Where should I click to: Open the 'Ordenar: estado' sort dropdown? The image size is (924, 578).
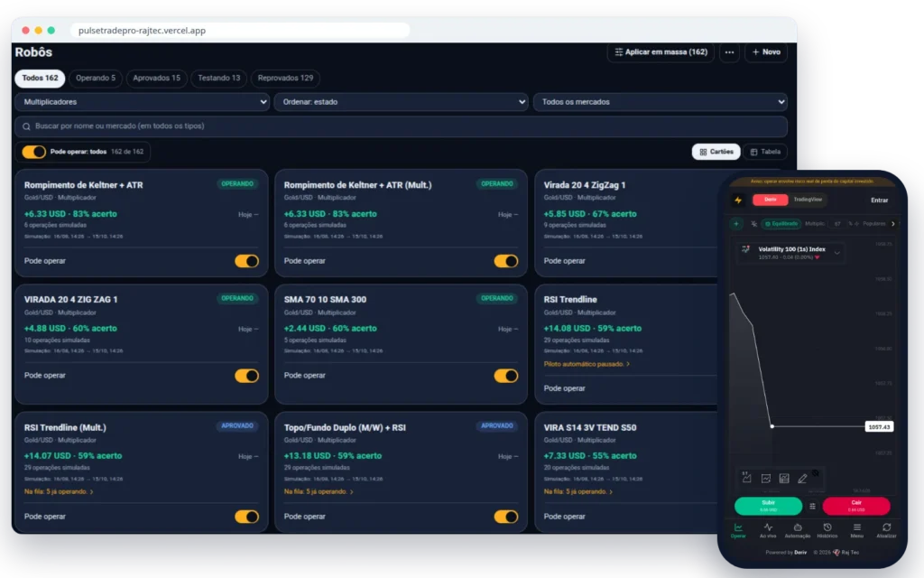click(x=401, y=102)
